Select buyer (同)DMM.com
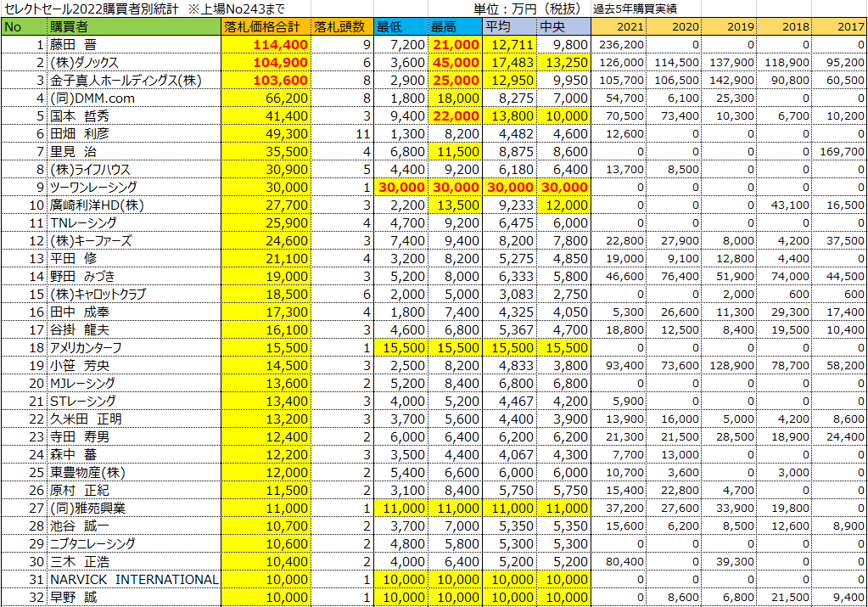Image resolution: width=868 pixels, height=607 pixels. click(x=92, y=98)
